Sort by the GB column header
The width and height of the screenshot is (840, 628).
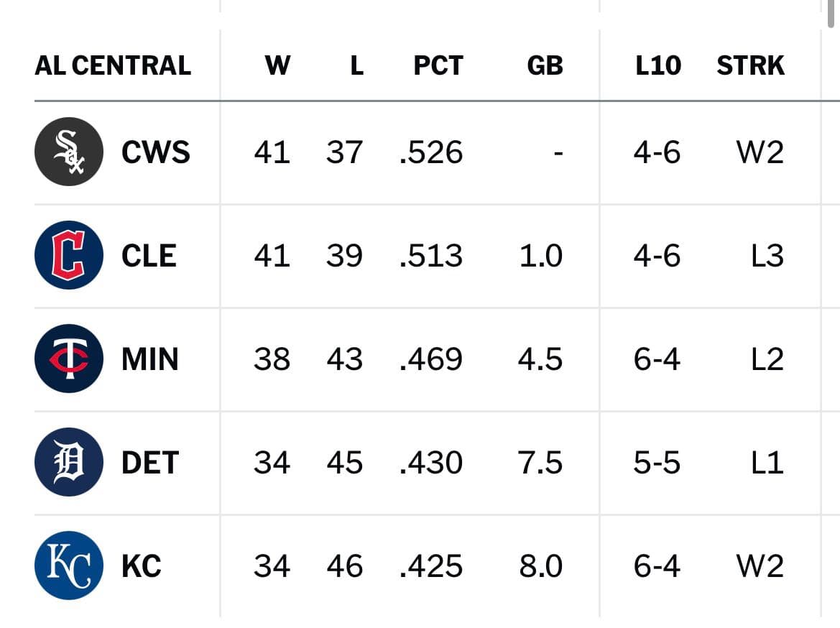coord(545,65)
